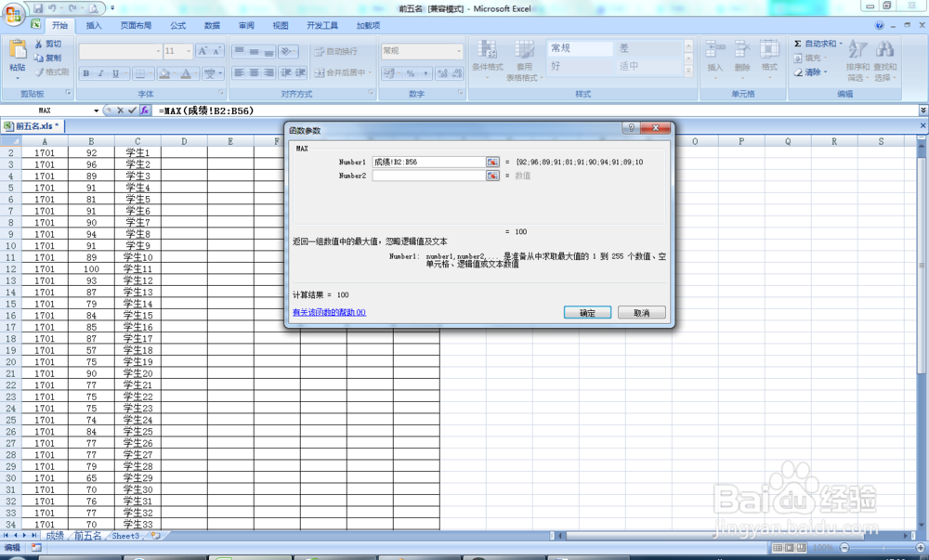The image size is (929, 560).
Task: Click the Format Painter button
Action: (52, 72)
